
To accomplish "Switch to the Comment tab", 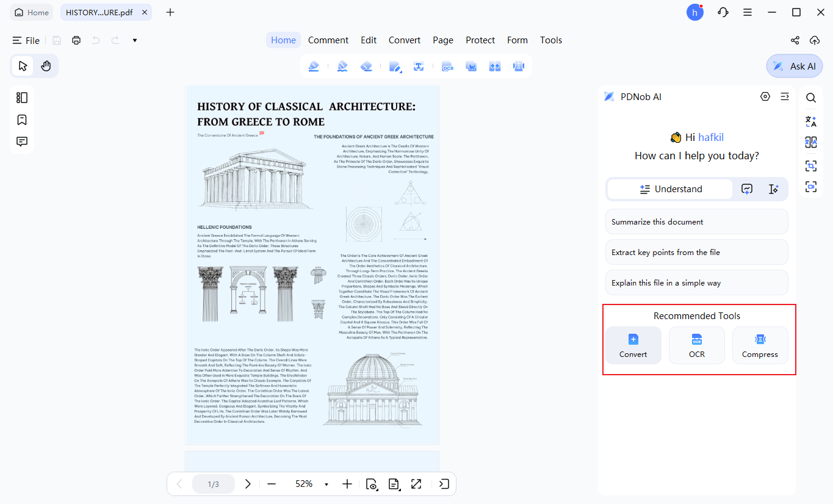I will (328, 40).
